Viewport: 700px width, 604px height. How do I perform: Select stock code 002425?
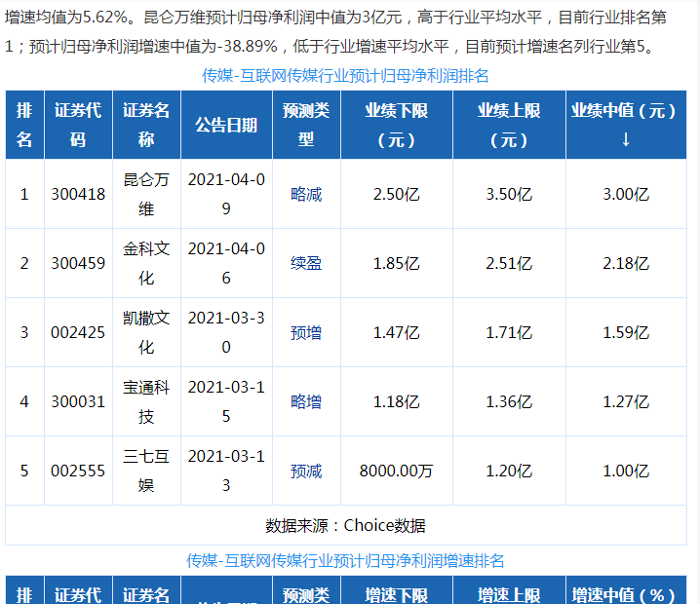pos(78,333)
